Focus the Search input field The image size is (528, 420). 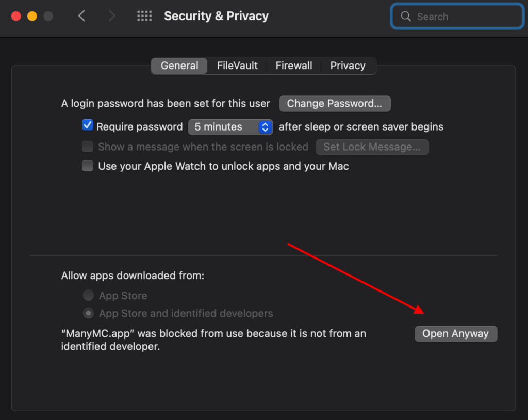[x=457, y=16]
